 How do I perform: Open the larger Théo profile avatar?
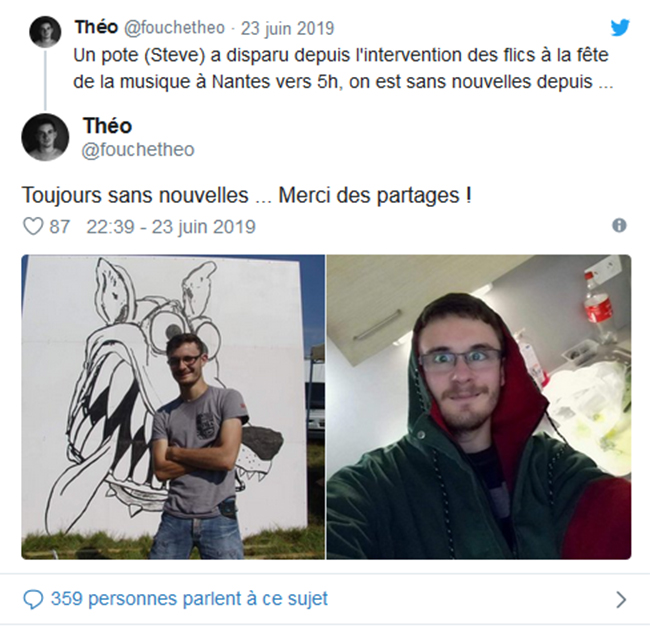click(x=45, y=137)
